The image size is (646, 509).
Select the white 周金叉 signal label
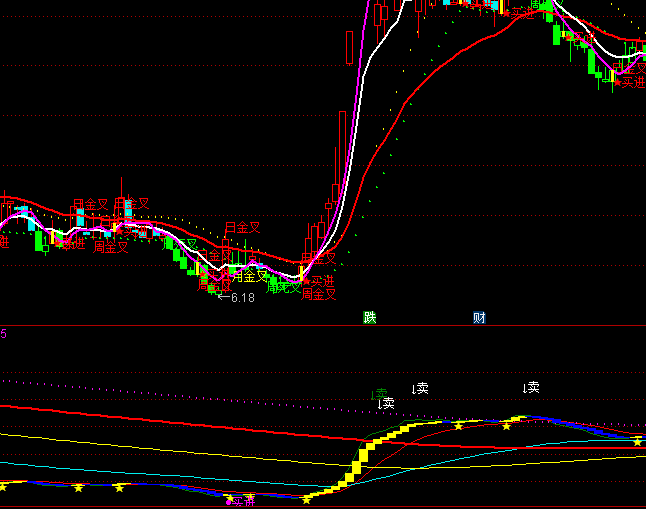(250, 276)
